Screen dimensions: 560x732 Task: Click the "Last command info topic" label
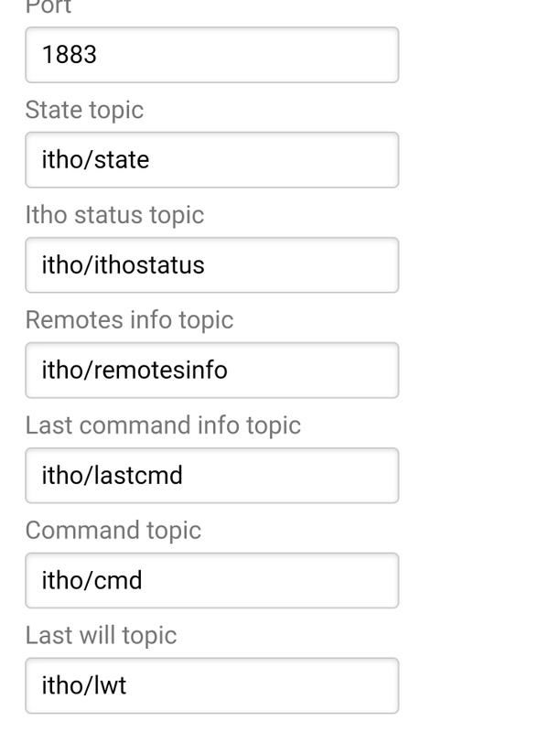click(163, 425)
